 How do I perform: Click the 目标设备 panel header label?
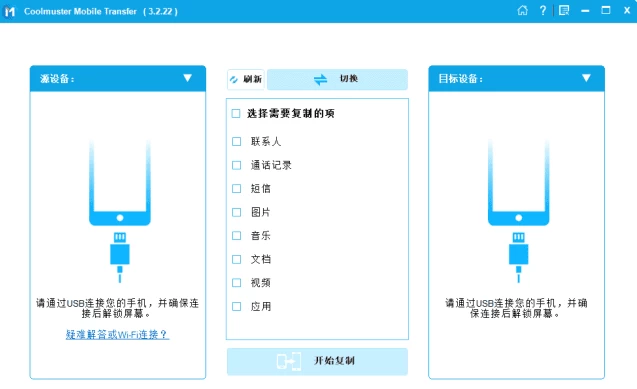(x=461, y=79)
